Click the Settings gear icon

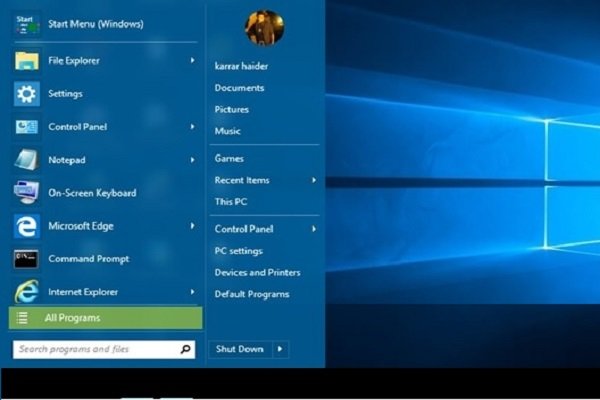pos(26,94)
